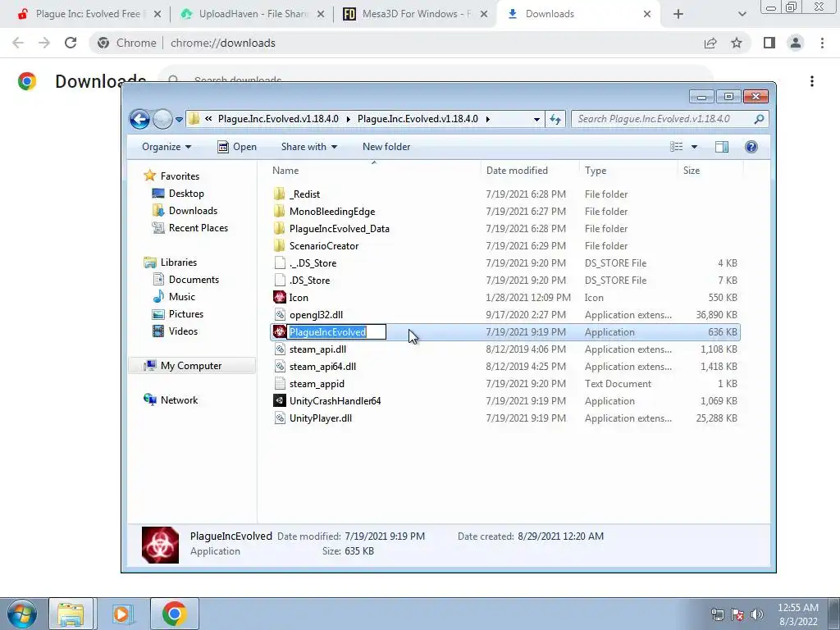
Task: Open a new Chrome tab
Action: (x=678, y=15)
